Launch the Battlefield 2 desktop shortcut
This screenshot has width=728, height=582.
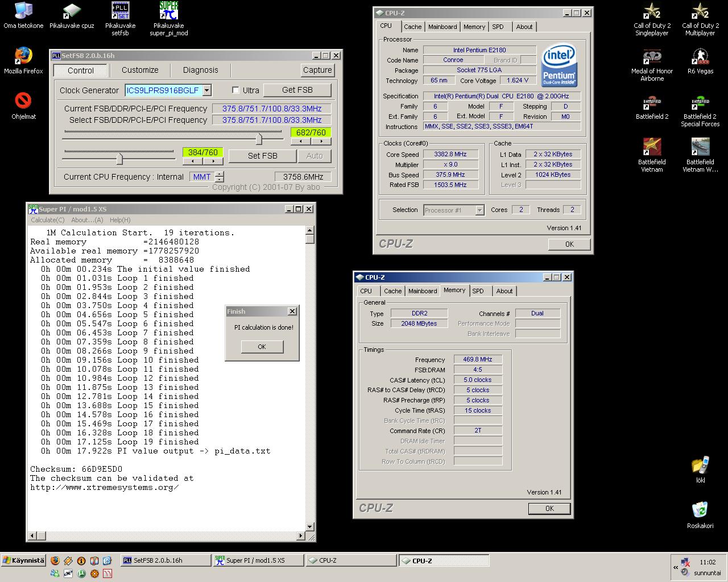click(x=652, y=106)
